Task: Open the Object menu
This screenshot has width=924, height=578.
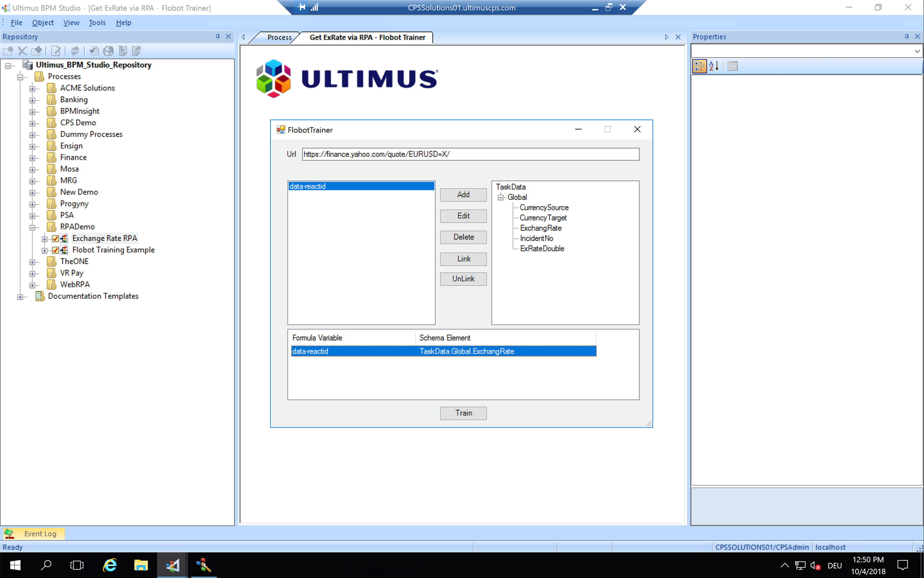Action: pyautogui.click(x=43, y=23)
